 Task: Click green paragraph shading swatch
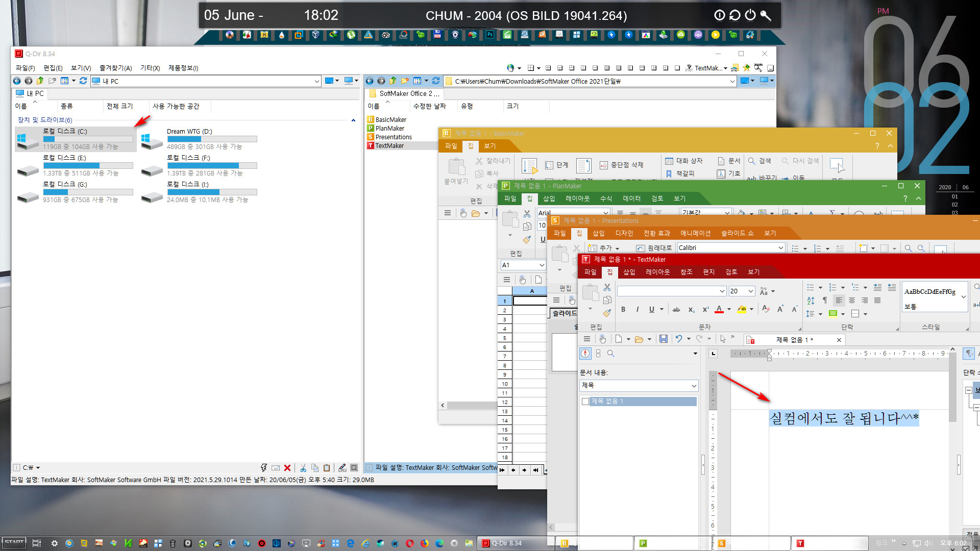(833, 313)
